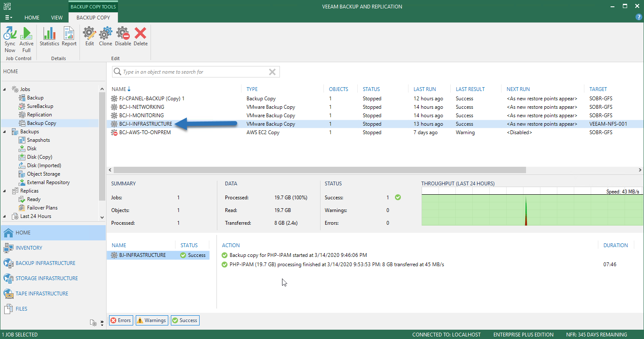
Task: Open the main application menu dropdown
Action: click(x=8, y=17)
